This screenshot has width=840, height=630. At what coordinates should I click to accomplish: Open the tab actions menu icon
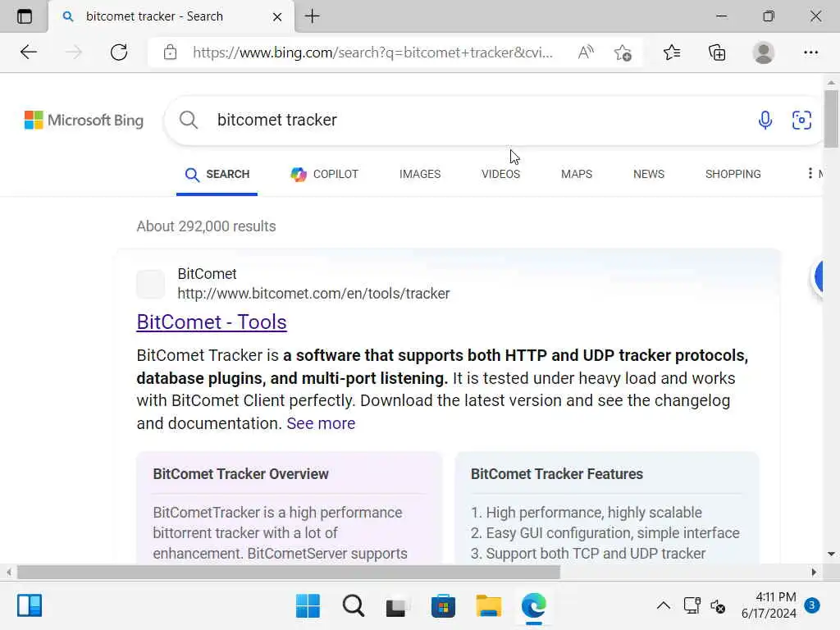coord(24,16)
